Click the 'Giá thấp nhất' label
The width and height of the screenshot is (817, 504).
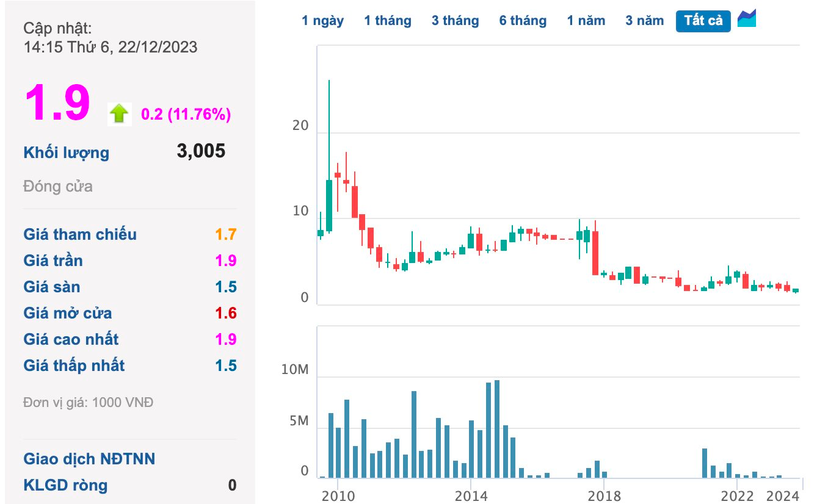click(x=74, y=365)
